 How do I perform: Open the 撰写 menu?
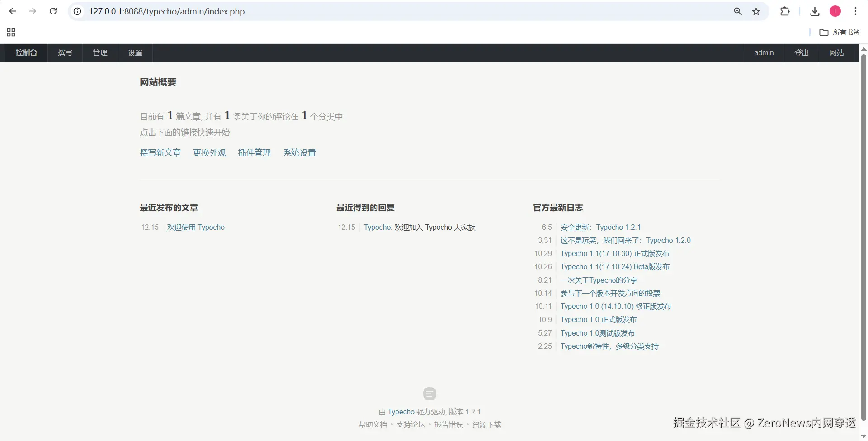(x=65, y=53)
